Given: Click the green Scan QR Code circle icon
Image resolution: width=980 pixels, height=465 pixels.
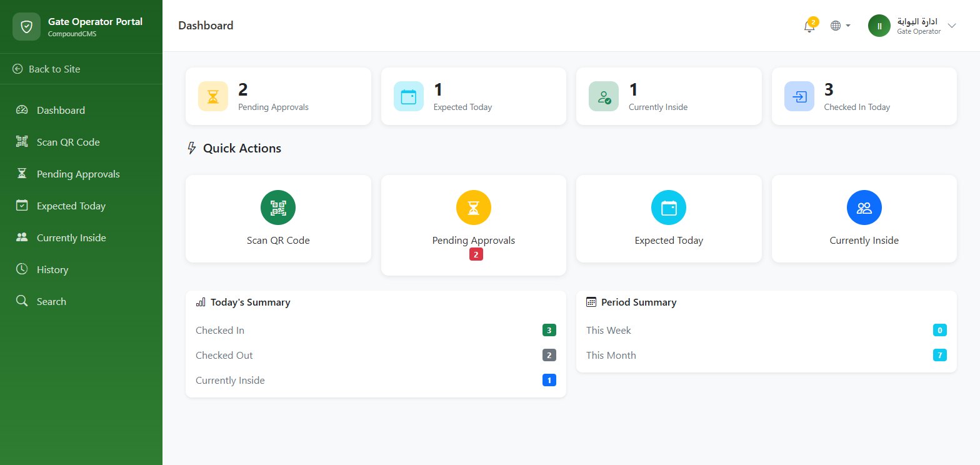Looking at the screenshot, I should coord(278,207).
